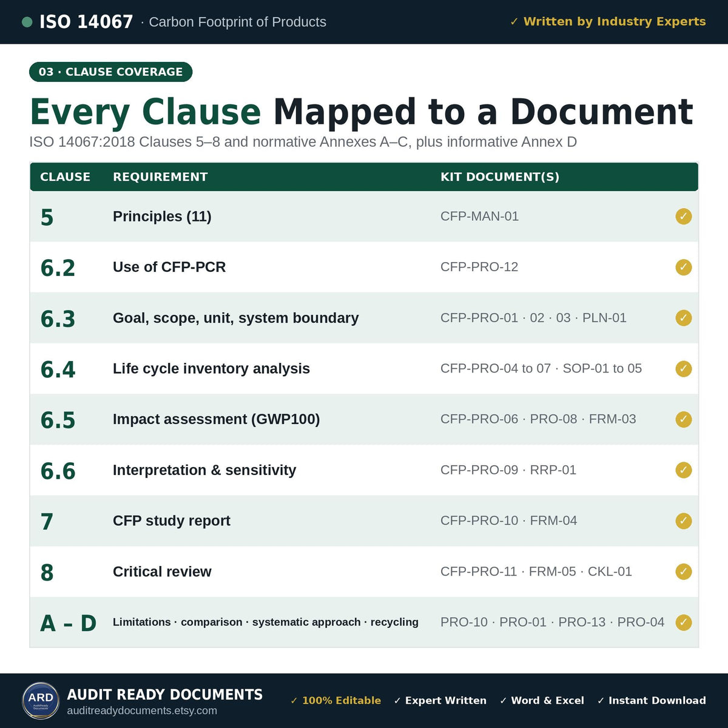Click the gold checkmark in the Critical review row
The image size is (728, 728).
[x=684, y=571]
